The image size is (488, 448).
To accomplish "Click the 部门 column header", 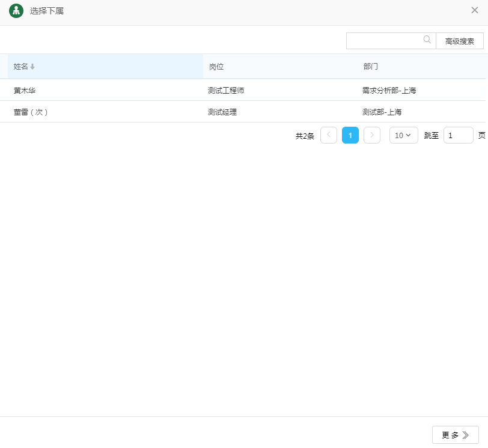I will 371,67.
